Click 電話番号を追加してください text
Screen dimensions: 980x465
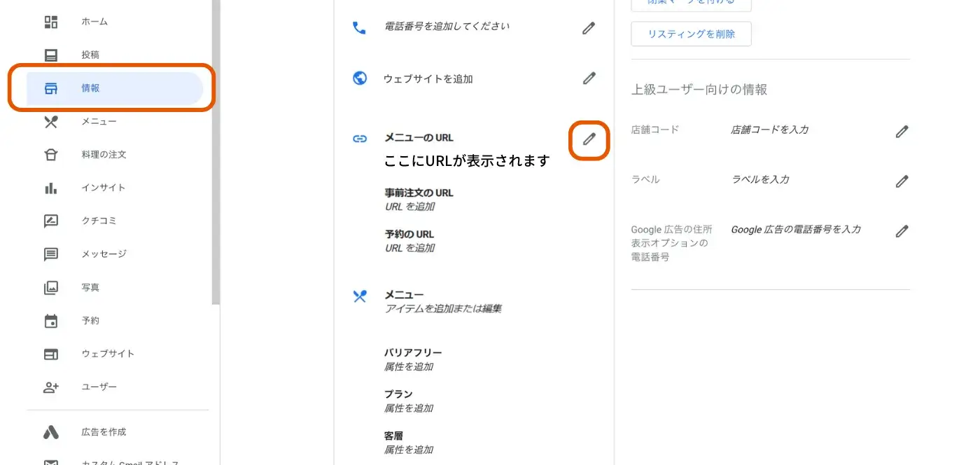click(x=447, y=26)
